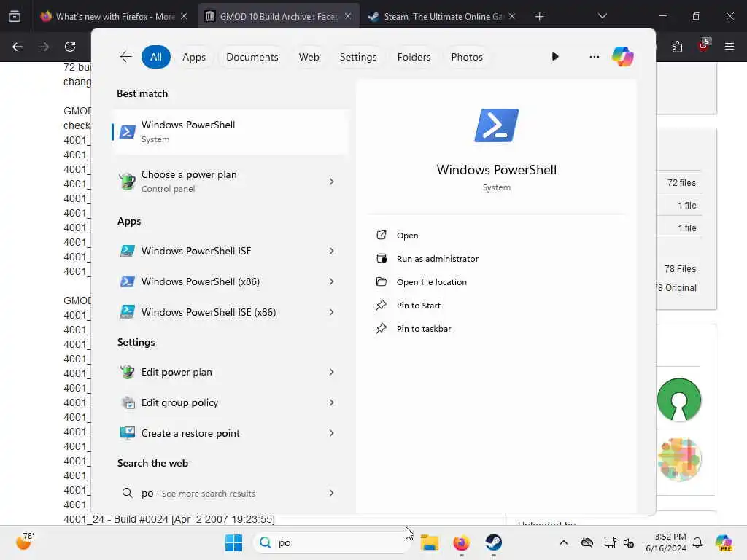
Task: Click the play arrow to show more filters
Action: point(555,57)
